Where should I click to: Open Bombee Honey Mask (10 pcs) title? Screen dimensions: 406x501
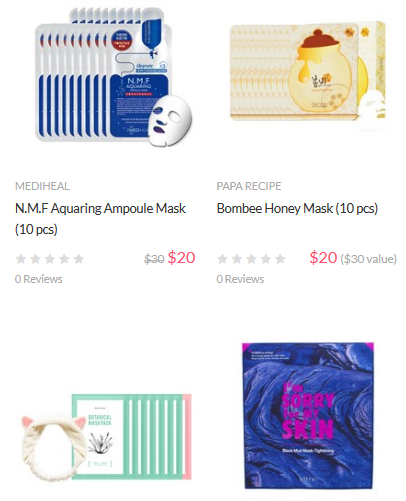click(x=297, y=209)
